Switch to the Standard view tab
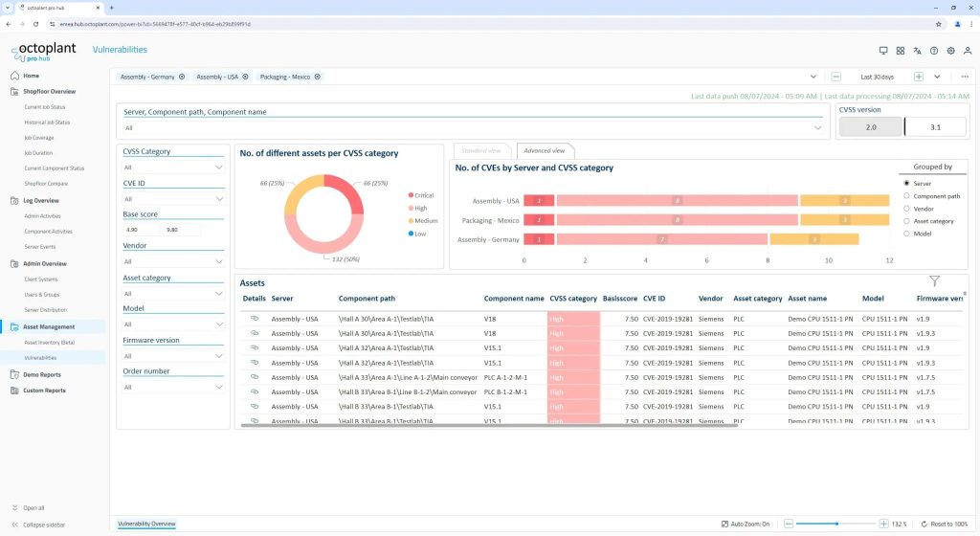The height and width of the screenshot is (536, 980). (481, 150)
